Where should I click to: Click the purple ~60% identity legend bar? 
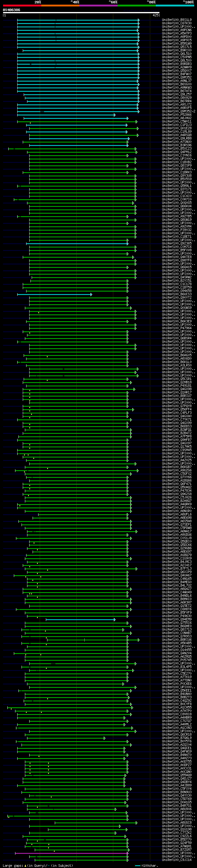tap(99, 6)
